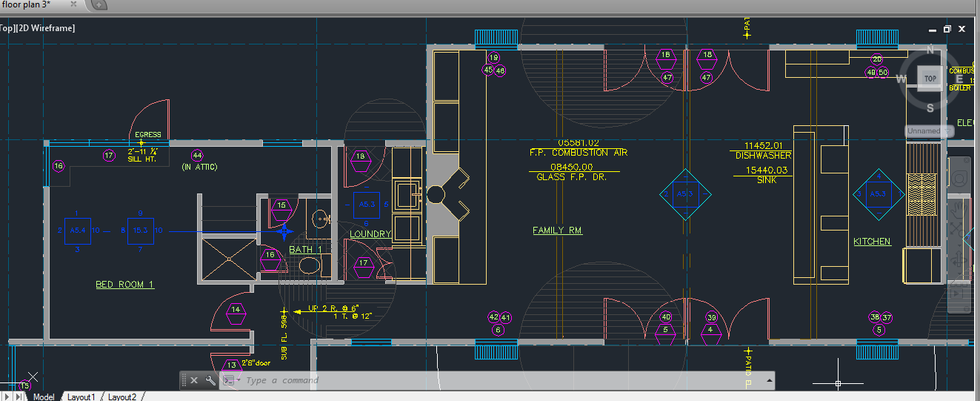980x401 pixels.
Task: Restore the drawing viewport window
Action: [x=947, y=29]
